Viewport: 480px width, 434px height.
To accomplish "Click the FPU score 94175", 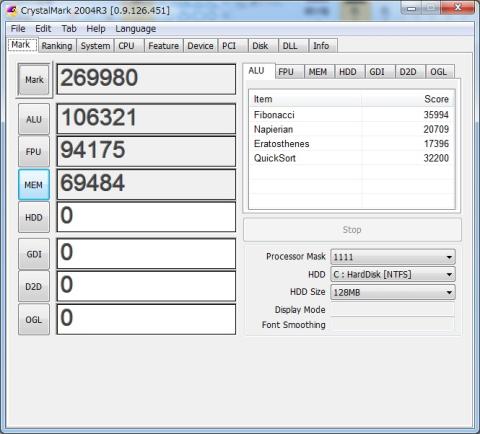I will (146, 151).
